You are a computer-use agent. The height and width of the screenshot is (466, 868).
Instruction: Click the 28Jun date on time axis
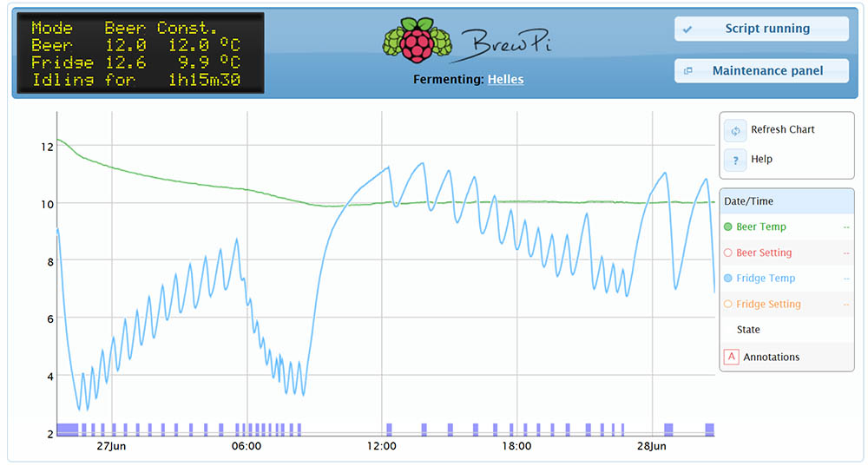point(652,446)
